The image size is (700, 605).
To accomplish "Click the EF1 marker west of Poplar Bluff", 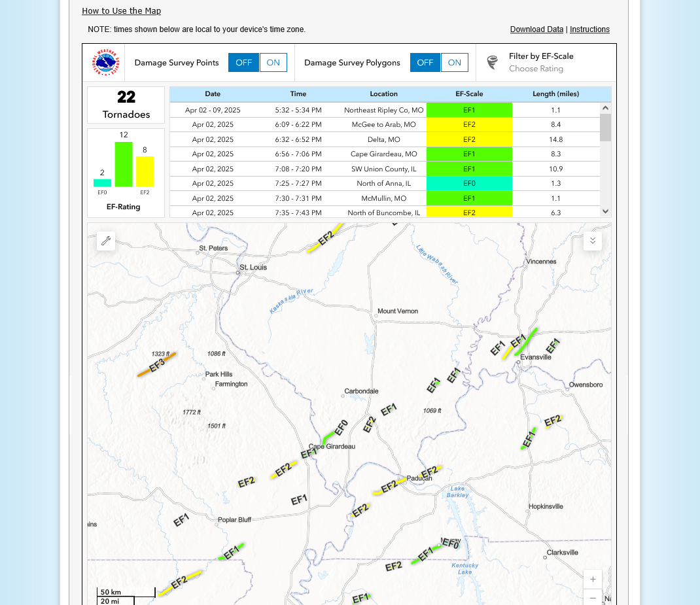I will point(181,520).
